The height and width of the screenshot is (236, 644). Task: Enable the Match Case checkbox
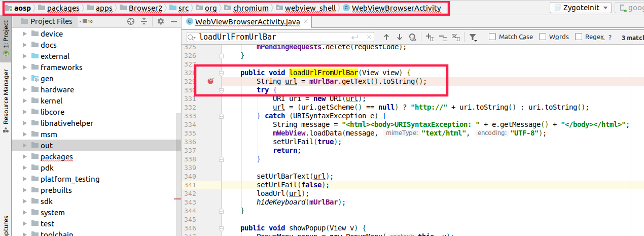pos(492,37)
